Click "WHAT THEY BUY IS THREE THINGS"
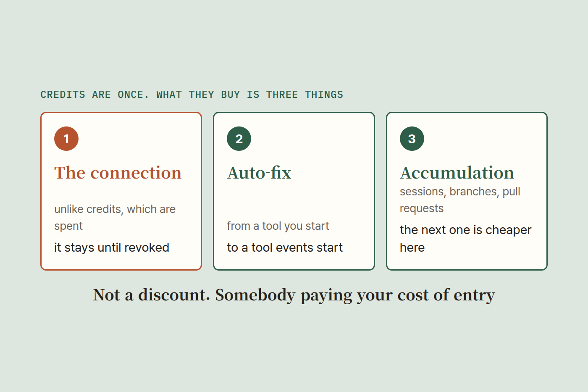 click(250, 95)
